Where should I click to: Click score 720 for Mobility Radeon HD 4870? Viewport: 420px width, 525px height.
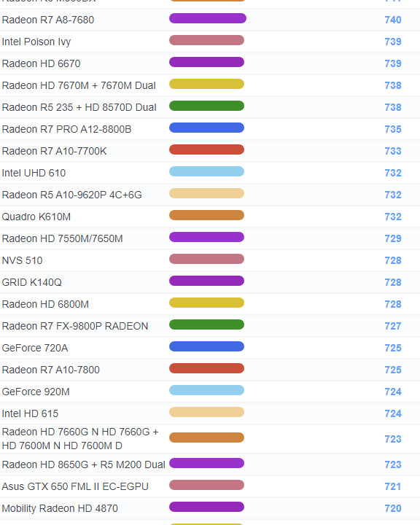pos(393,508)
